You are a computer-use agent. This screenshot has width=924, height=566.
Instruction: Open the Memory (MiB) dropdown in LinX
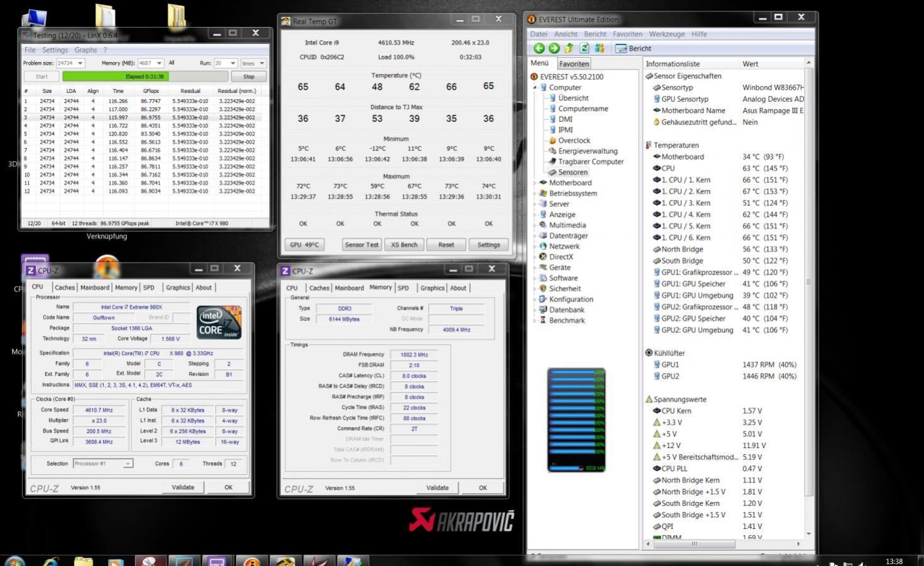pos(160,63)
